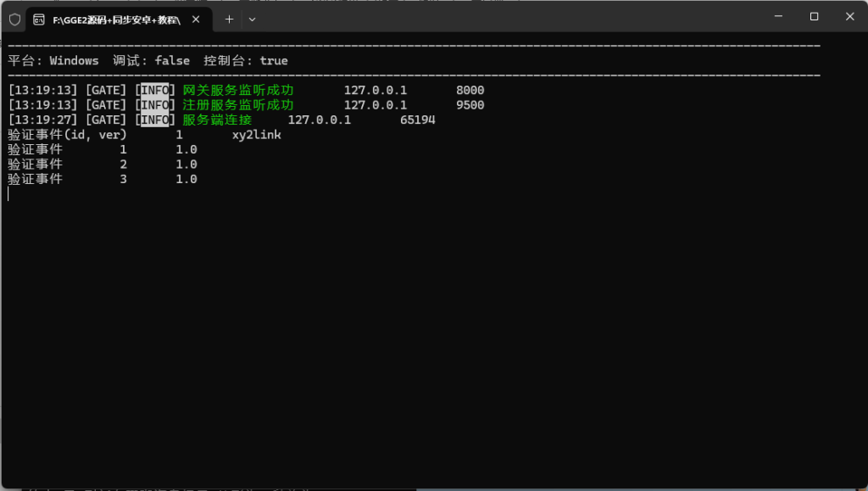
Task: Click the 控制台: true header text
Action: 246,60
